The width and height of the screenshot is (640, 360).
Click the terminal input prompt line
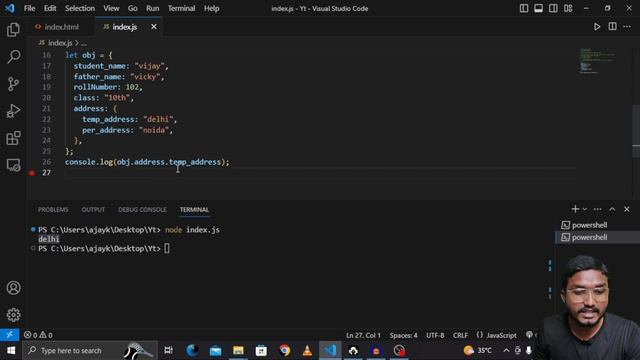click(103, 249)
